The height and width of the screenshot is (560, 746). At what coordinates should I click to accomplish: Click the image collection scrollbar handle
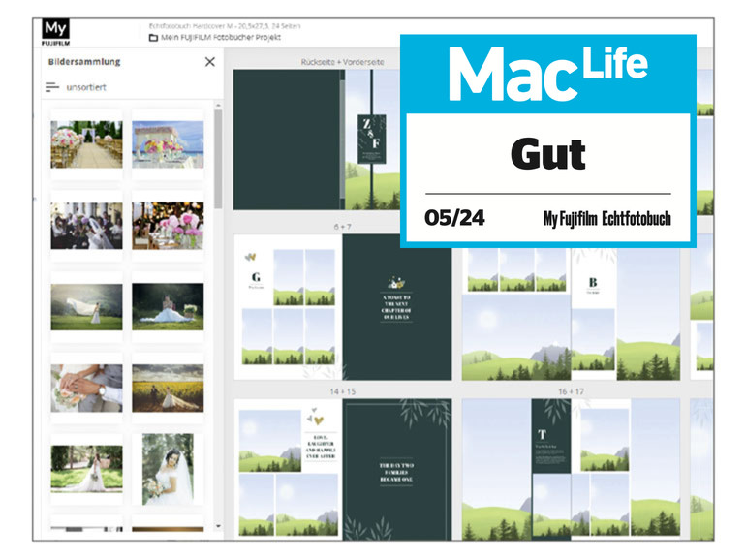click(218, 160)
